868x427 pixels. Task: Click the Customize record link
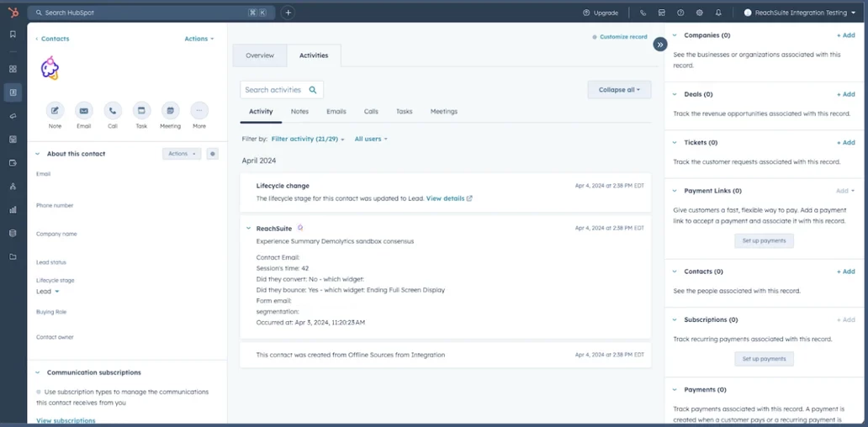point(619,37)
